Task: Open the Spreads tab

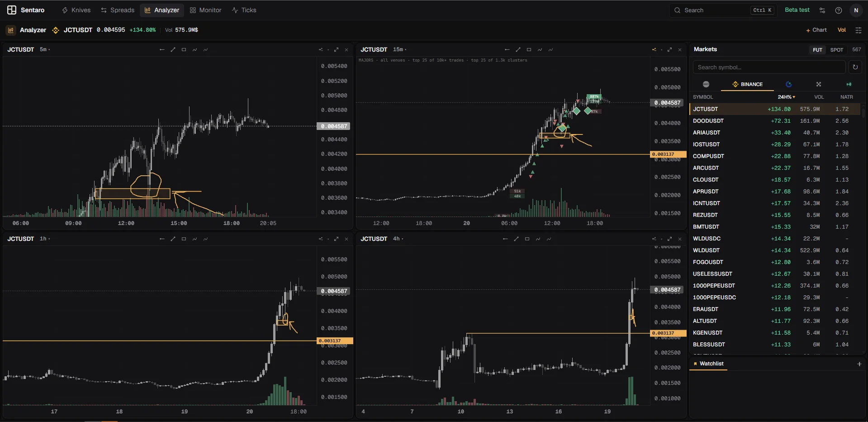Action: point(118,10)
